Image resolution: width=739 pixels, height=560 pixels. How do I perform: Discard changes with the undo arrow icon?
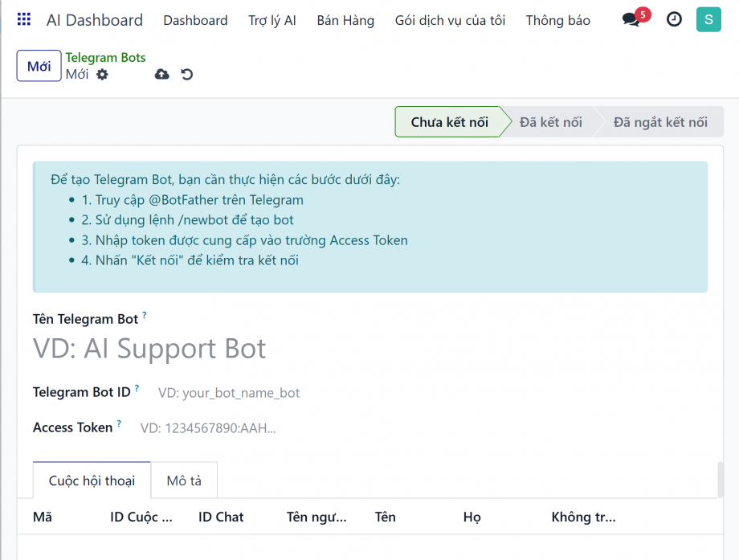click(x=187, y=75)
